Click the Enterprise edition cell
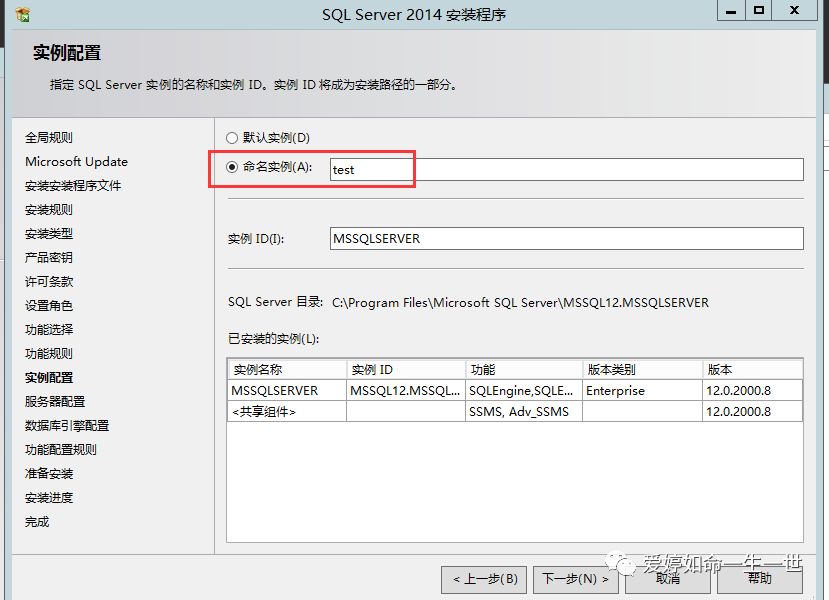This screenshot has width=829, height=600. (642, 391)
